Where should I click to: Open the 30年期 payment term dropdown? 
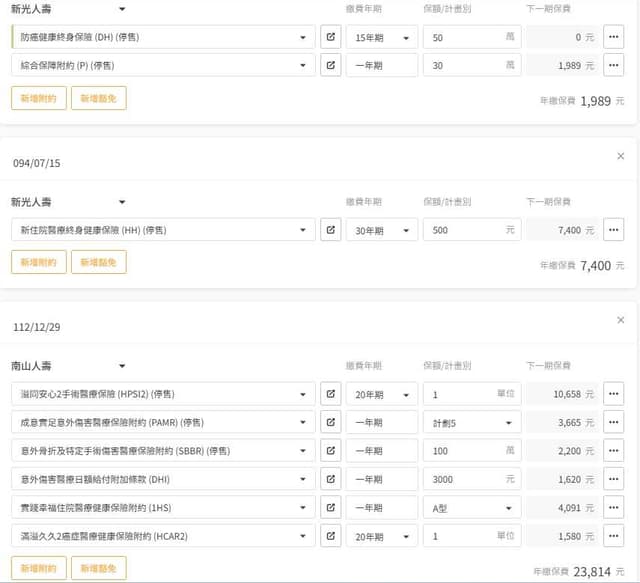click(x=381, y=230)
